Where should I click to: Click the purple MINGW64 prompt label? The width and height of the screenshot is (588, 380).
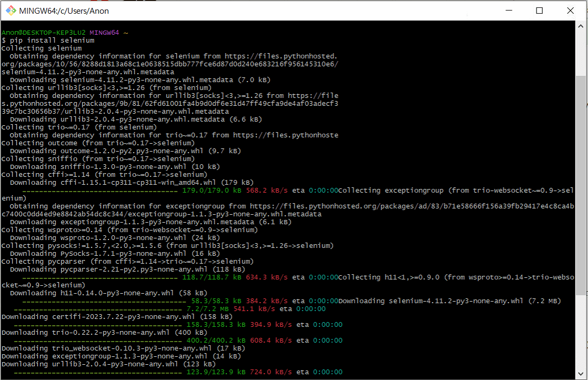pos(105,33)
